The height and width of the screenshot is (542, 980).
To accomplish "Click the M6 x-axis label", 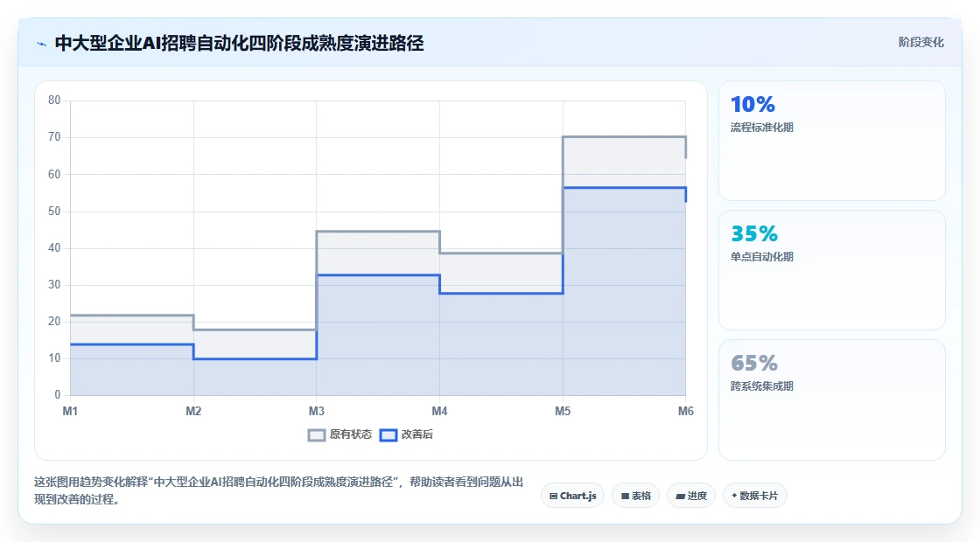I will pos(686,412).
